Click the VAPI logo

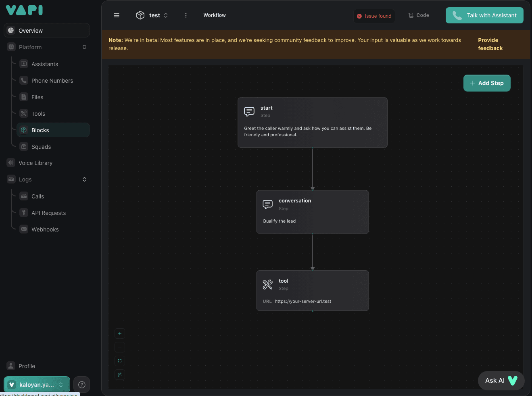[x=24, y=10]
